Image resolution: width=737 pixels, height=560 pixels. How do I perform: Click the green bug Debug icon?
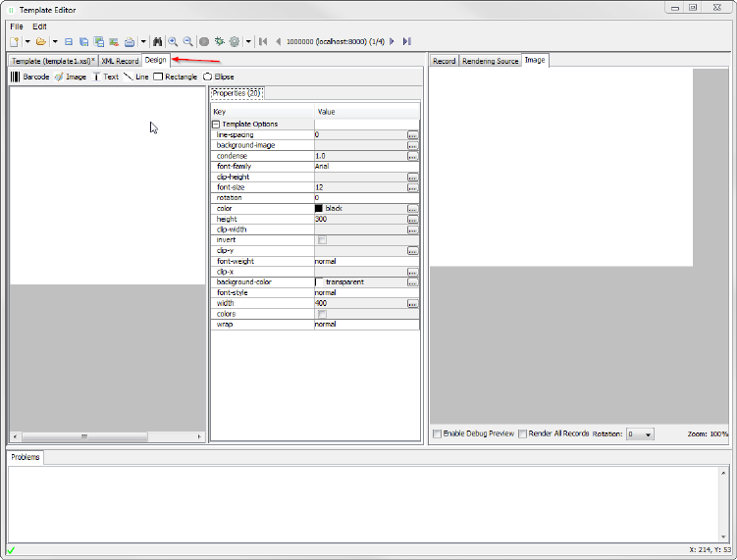click(219, 42)
